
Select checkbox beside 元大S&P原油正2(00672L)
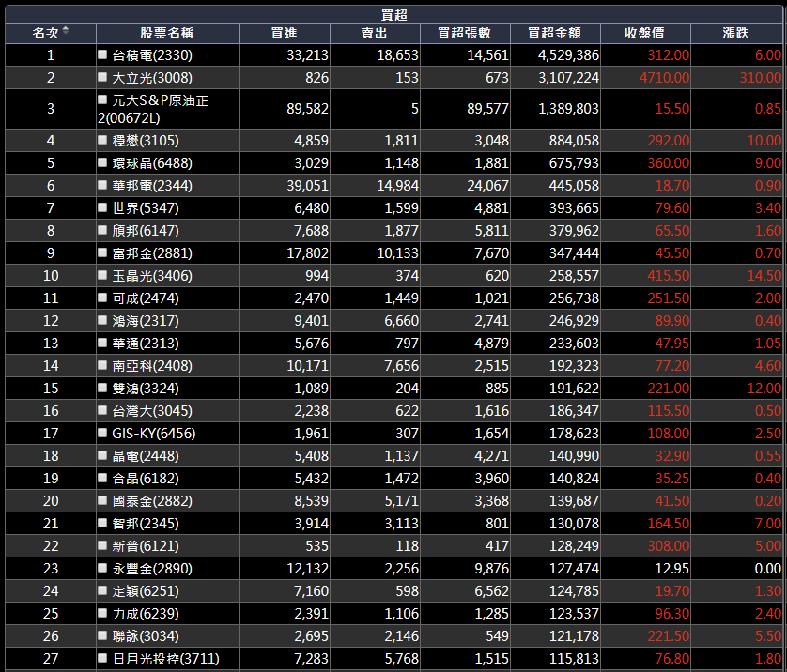point(102,99)
